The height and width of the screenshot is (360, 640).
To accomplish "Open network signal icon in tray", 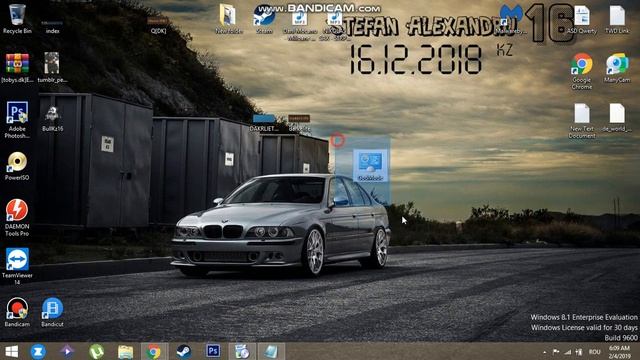I will pos(567,352).
